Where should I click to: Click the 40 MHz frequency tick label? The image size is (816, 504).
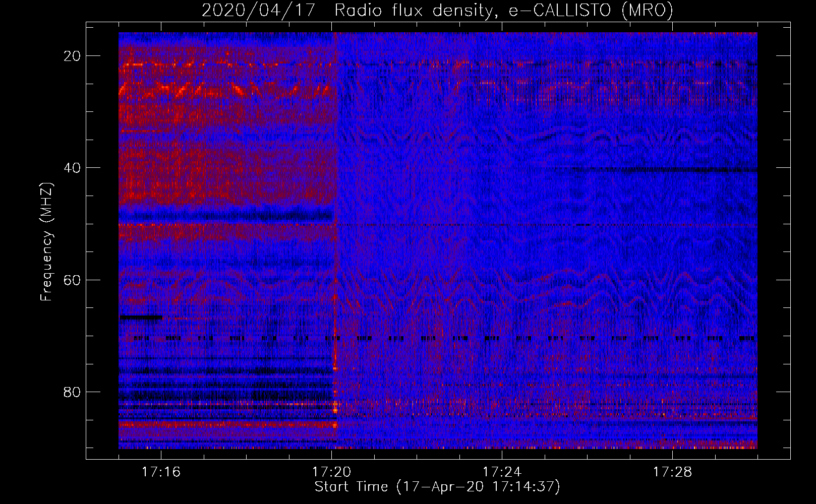click(x=73, y=168)
